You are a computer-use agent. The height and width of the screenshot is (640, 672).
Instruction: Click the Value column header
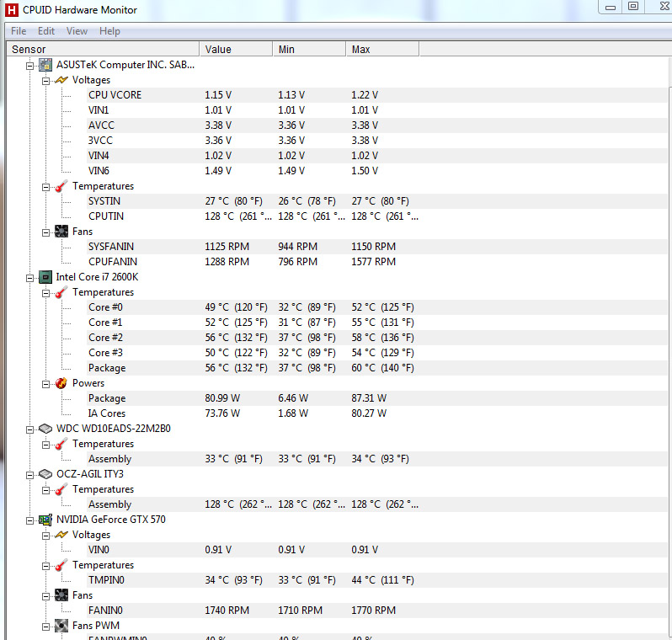(x=236, y=50)
